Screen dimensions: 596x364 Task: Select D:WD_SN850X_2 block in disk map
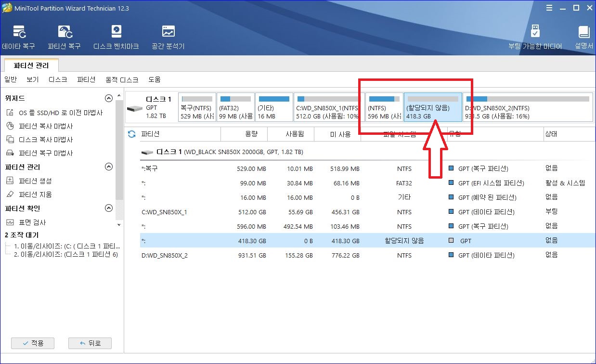click(528, 107)
